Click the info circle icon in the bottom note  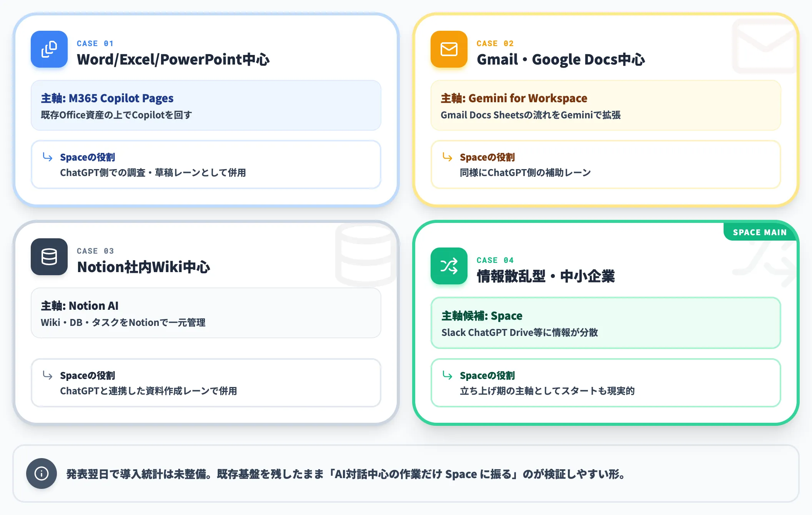coord(42,473)
